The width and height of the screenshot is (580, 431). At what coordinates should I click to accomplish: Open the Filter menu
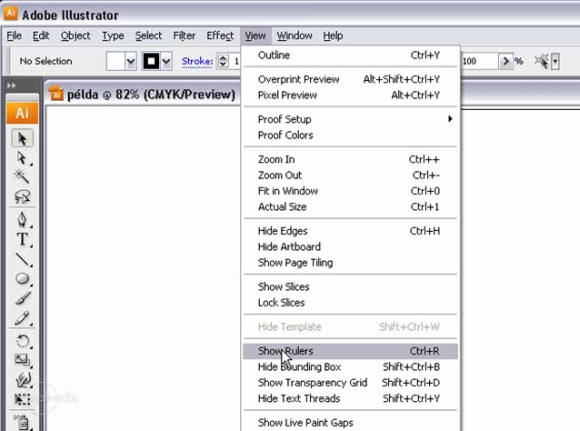184,36
